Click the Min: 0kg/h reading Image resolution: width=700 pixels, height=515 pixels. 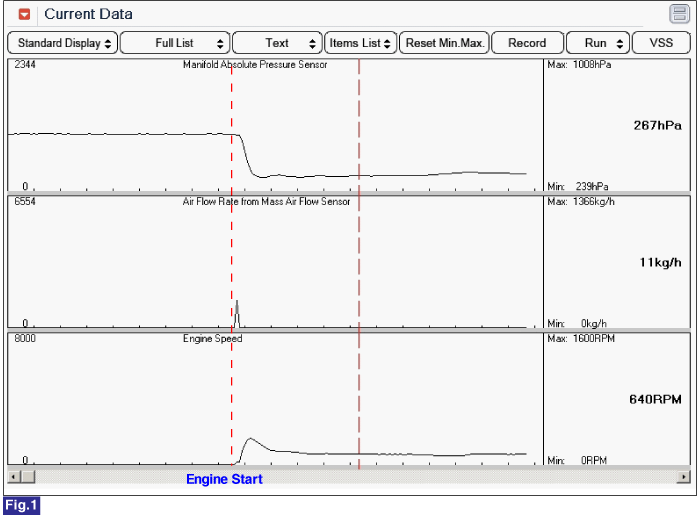(x=577, y=323)
